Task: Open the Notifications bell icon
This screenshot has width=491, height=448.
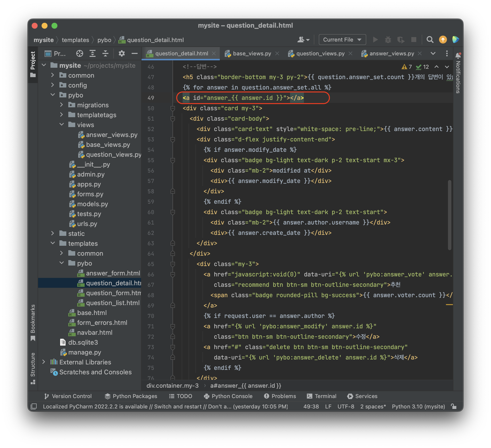Action: click(458, 56)
